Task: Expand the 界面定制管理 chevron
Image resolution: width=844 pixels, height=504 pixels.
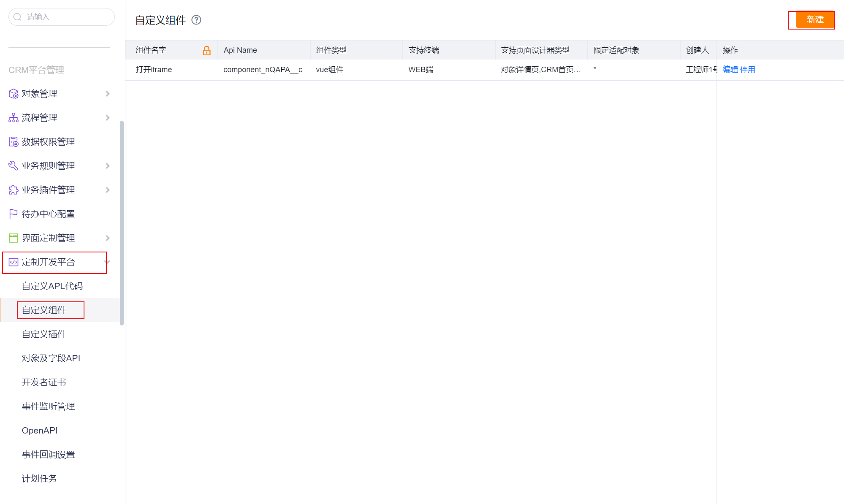Action: (108, 238)
